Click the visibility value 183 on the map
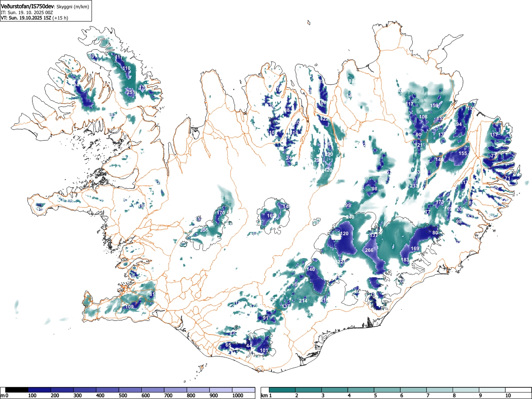This screenshot has width=532, height=399. pos(405,260)
